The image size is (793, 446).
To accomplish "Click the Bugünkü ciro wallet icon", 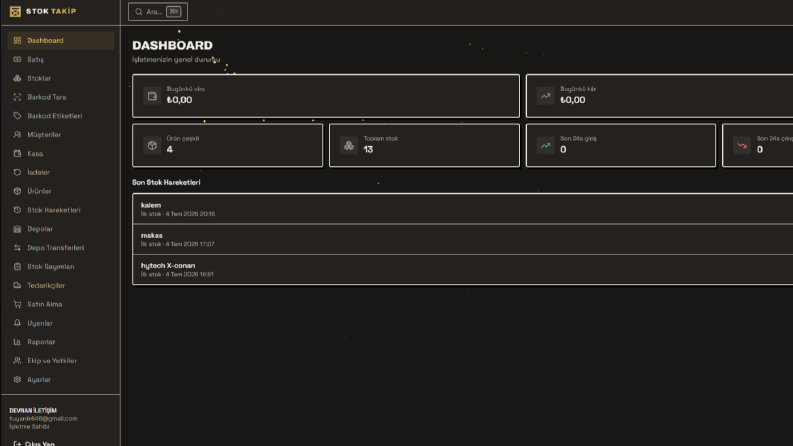I will pyautogui.click(x=152, y=96).
